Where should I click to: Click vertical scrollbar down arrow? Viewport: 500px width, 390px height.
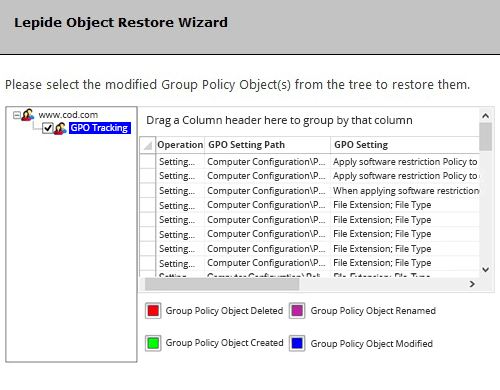click(486, 269)
